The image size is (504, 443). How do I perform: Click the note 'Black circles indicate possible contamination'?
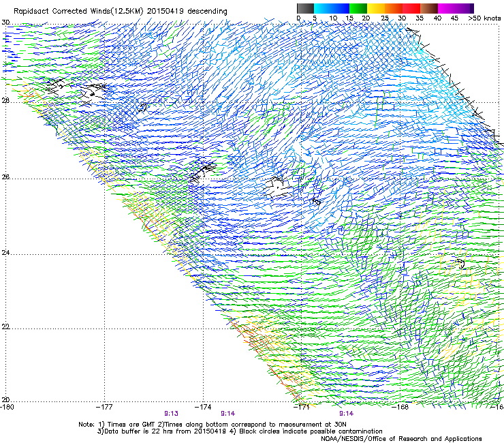tap(311, 431)
